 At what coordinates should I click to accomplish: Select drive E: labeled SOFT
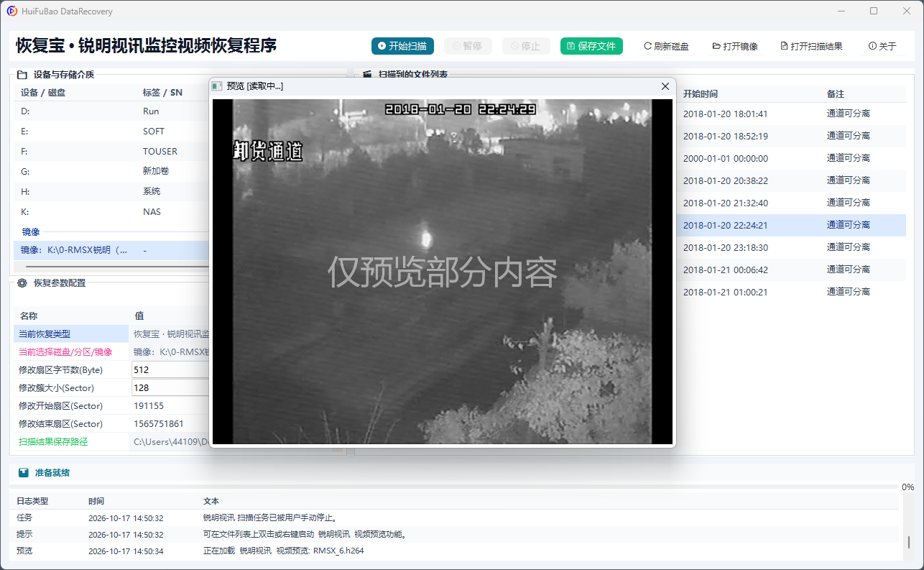pyautogui.click(x=111, y=132)
